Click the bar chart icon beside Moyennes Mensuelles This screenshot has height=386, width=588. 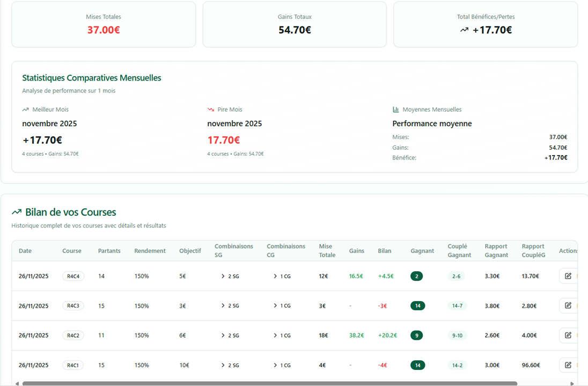coord(396,110)
